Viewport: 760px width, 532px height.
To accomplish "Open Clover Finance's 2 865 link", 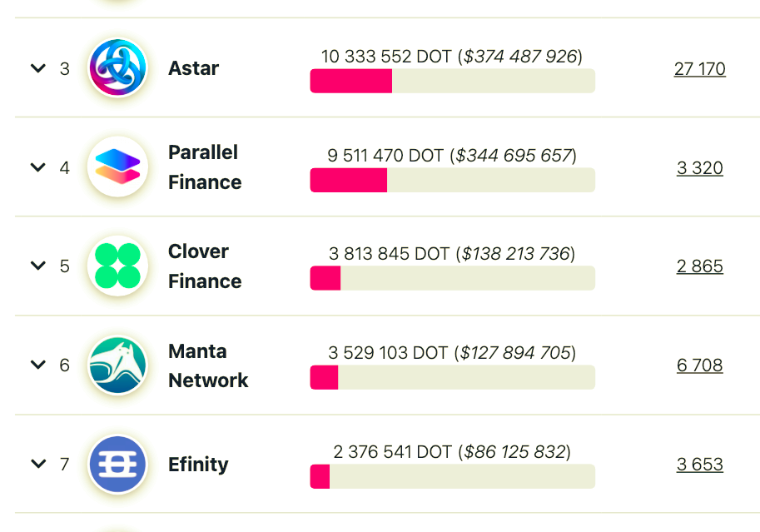I will (699, 266).
